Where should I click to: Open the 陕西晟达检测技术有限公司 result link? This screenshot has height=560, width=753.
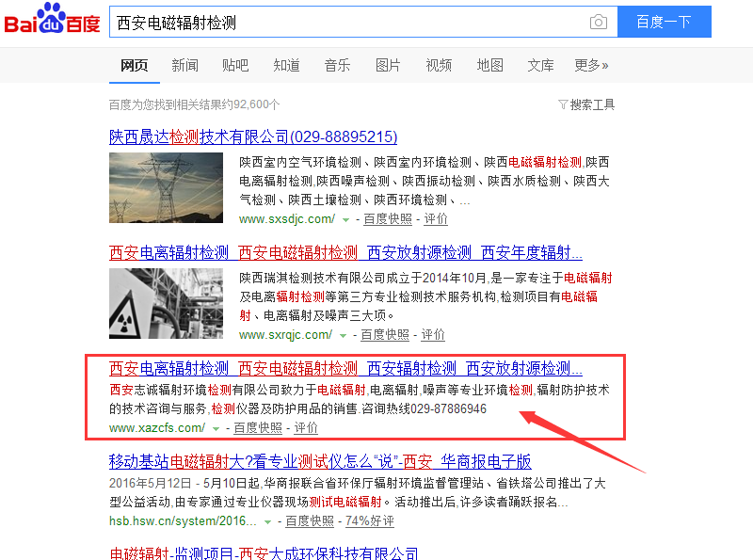tap(253, 136)
